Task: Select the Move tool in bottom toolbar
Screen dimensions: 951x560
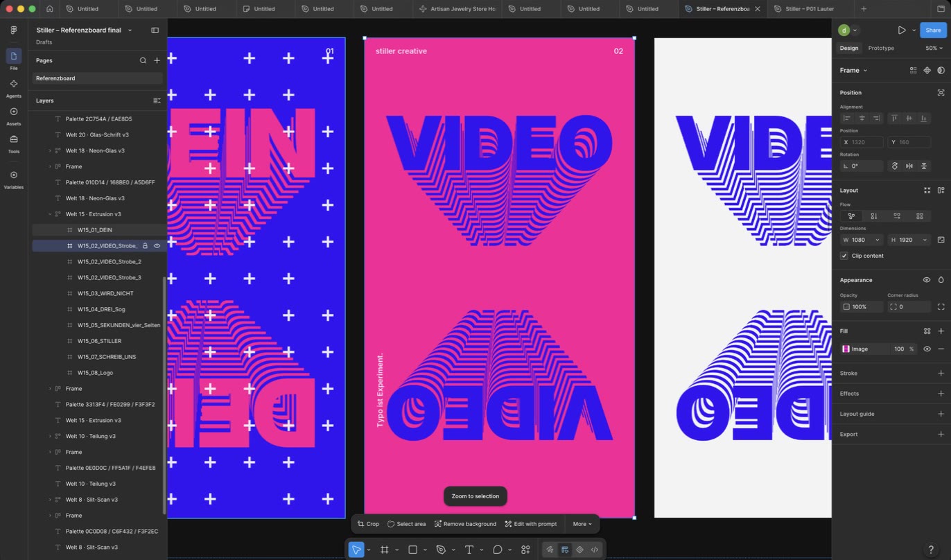Action: coord(356,550)
